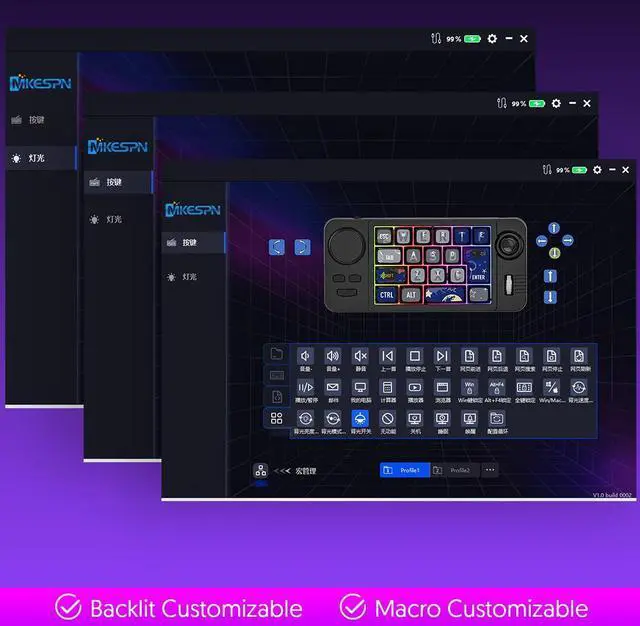This screenshot has width=640, height=626.
Task: Click left arrow beside the keypad image
Action: (277, 247)
